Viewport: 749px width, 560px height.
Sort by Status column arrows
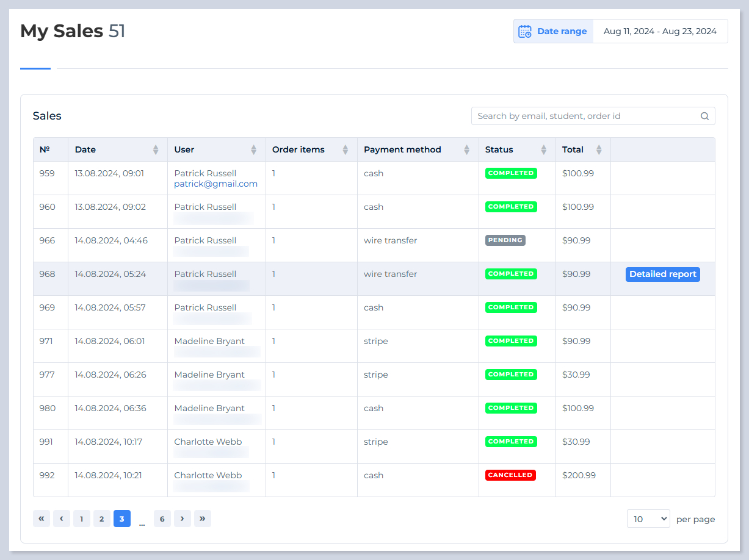pos(544,149)
